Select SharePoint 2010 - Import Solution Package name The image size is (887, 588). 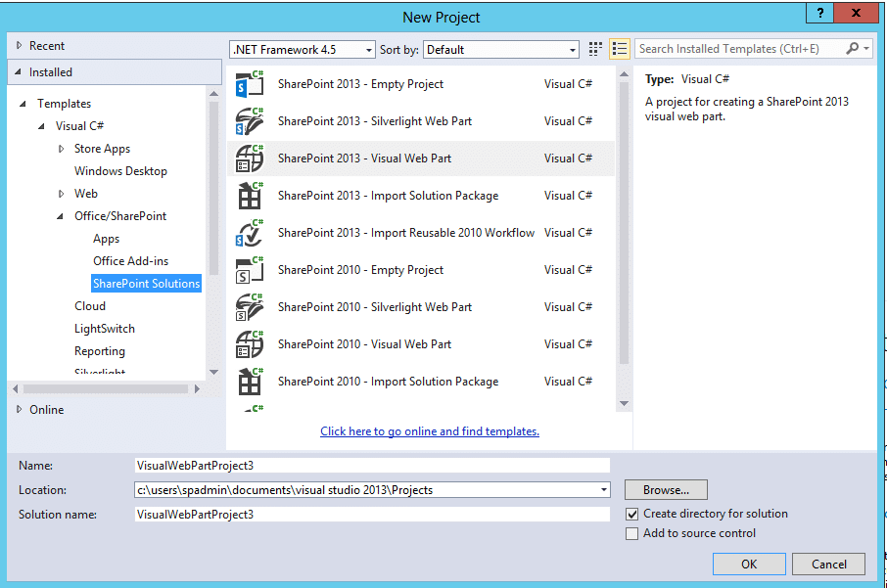(x=388, y=382)
